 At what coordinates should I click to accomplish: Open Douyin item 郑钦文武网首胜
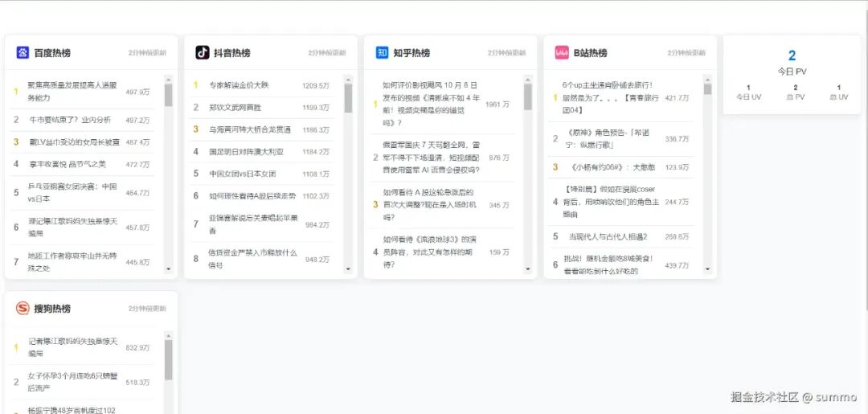click(x=235, y=108)
